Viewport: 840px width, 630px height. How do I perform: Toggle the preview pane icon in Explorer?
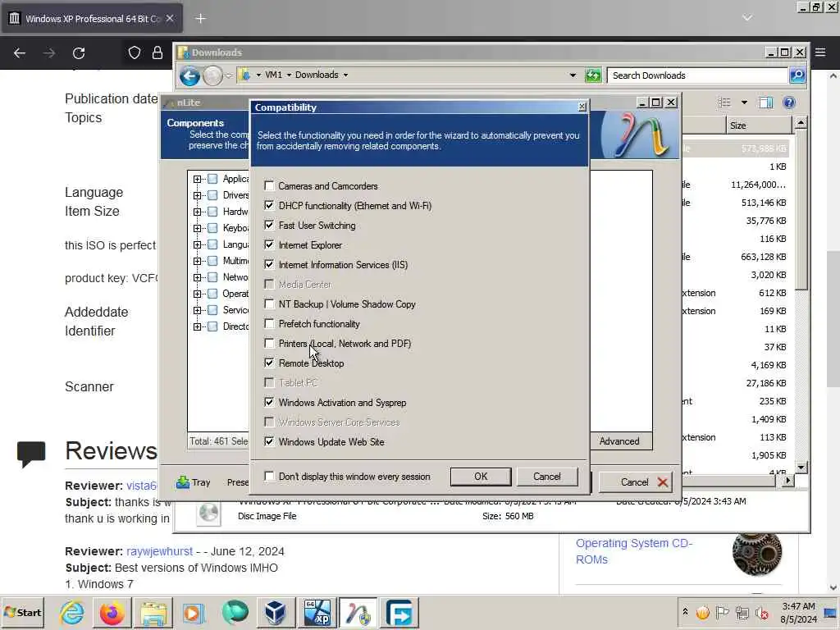point(766,103)
